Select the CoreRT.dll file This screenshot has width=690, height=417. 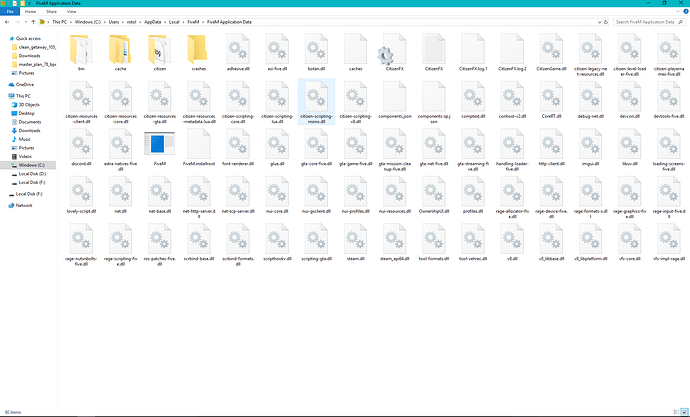point(551,100)
